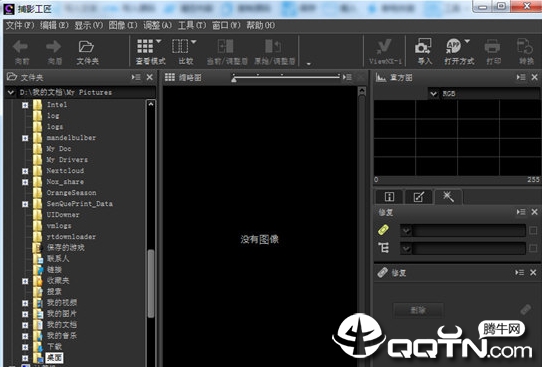542x367 pixels.
Task: Open the 文件夹 panel options menu icon
Action: point(136,77)
